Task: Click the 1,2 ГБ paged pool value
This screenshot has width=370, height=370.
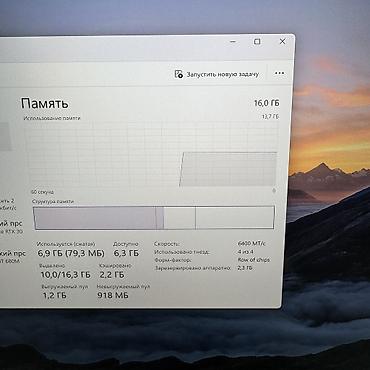Action: 54,295
